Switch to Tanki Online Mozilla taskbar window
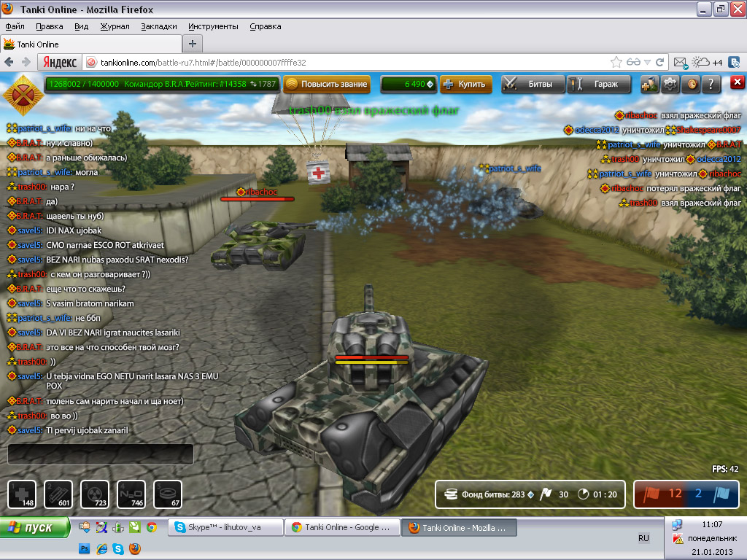This screenshot has width=747, height=560. (460, 528)
